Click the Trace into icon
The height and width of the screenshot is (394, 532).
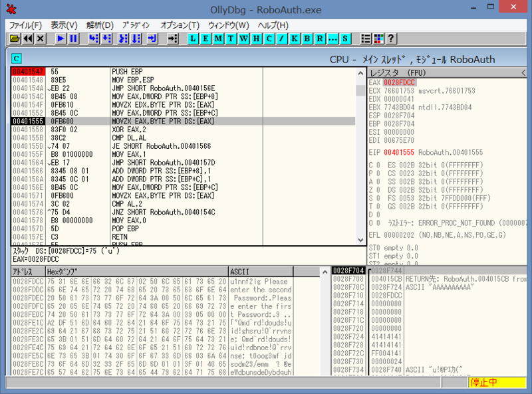click(123, 39)
